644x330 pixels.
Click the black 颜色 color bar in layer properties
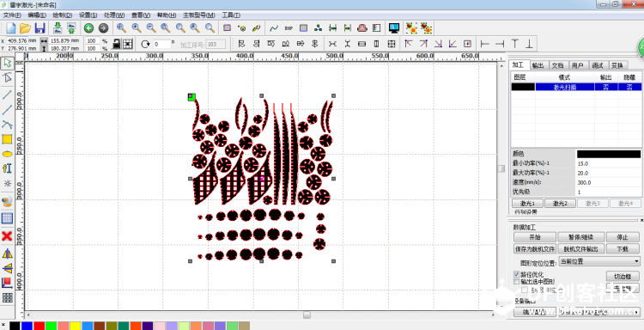pos(609,154)
